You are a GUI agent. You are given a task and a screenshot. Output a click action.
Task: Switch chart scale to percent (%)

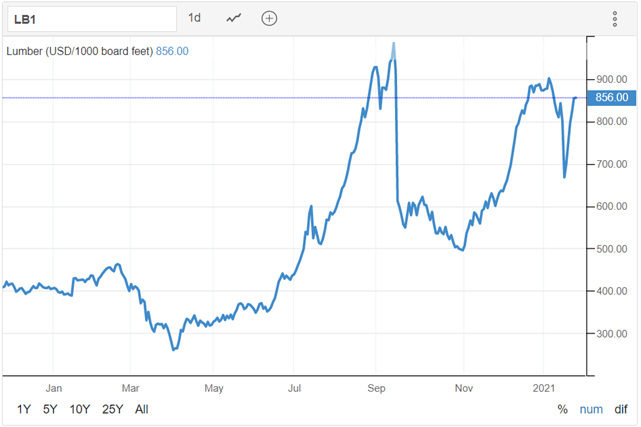[x=563, y=409]
